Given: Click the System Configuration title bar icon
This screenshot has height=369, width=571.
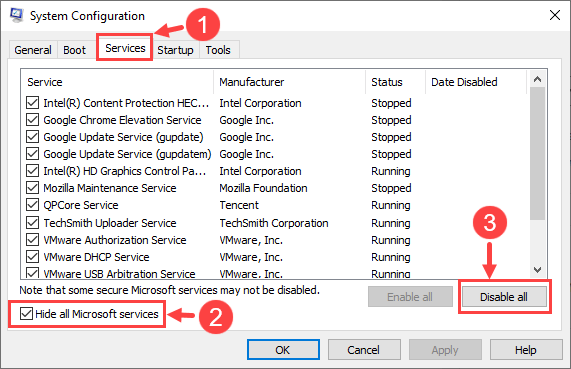Looking at the screenshot, I should 16,15.
